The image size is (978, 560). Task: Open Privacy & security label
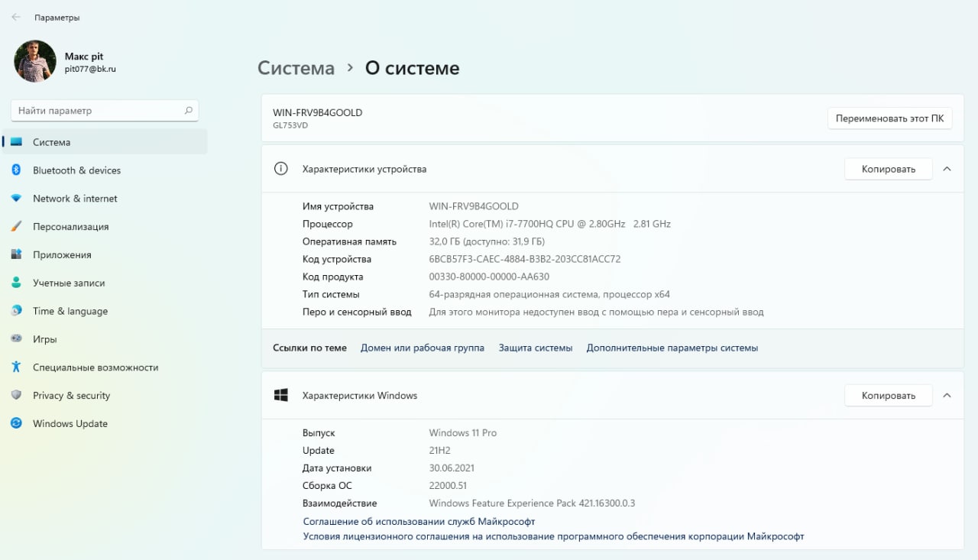point(71,396)
